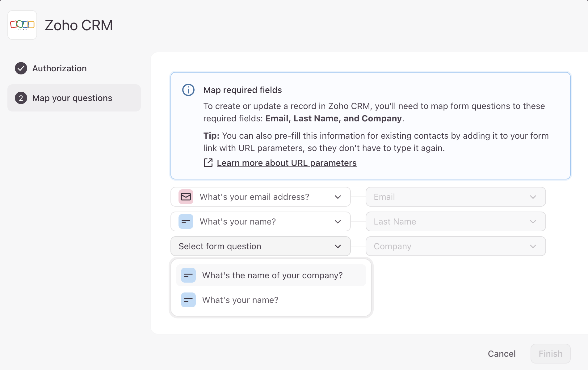Open the Select form question dropdown
588x370 pixels.
pyautogui.click(x=261, y=246)
